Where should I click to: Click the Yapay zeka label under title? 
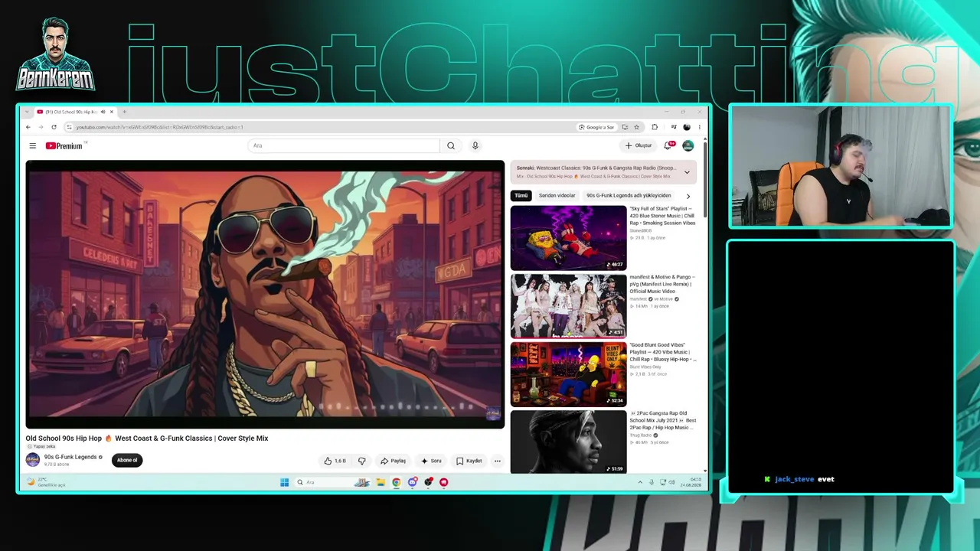click(41, 446)
